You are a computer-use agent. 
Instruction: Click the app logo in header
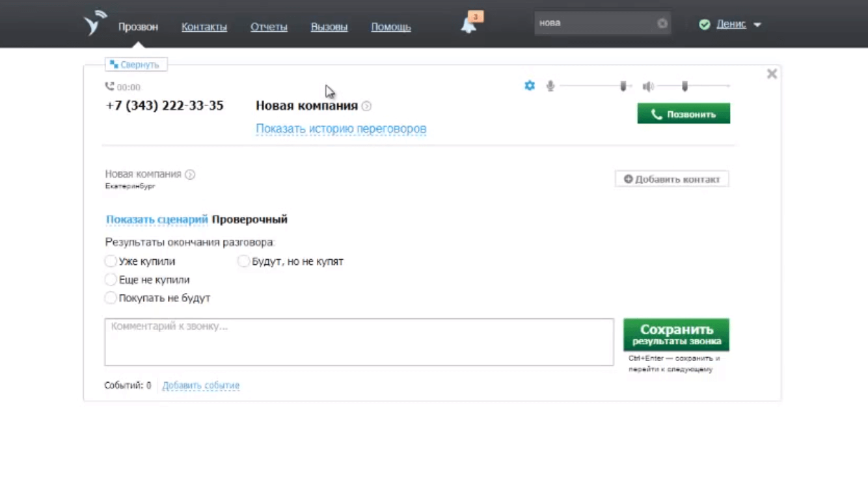click(x=95, y=23)
